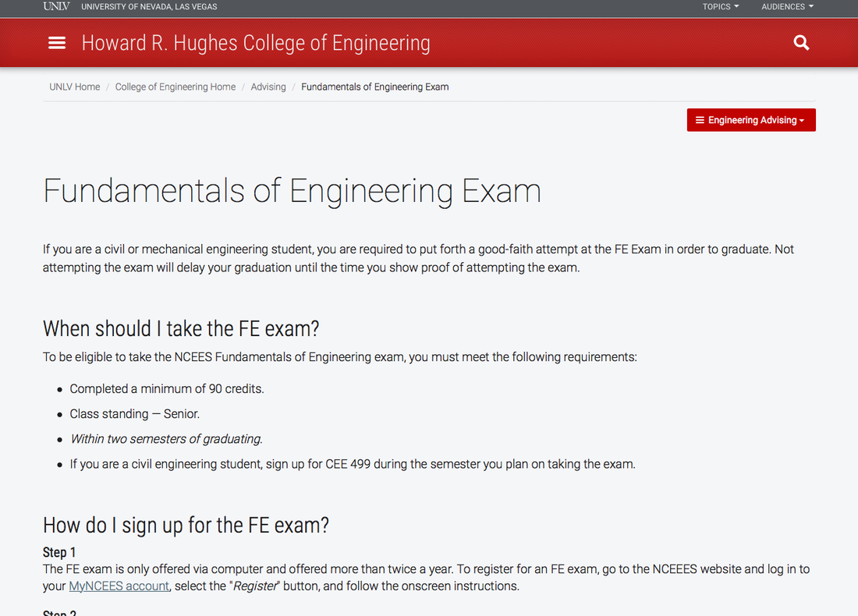Select the UNLV logo in the top bar
This screenshot has width=858, height=616.
[x=55, y=6]
